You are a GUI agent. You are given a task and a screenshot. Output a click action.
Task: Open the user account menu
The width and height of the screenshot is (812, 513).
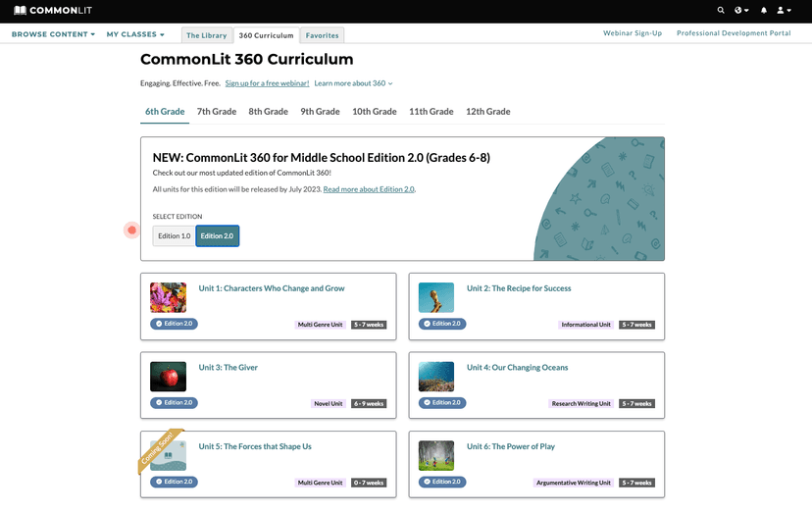tap(784, 11)
